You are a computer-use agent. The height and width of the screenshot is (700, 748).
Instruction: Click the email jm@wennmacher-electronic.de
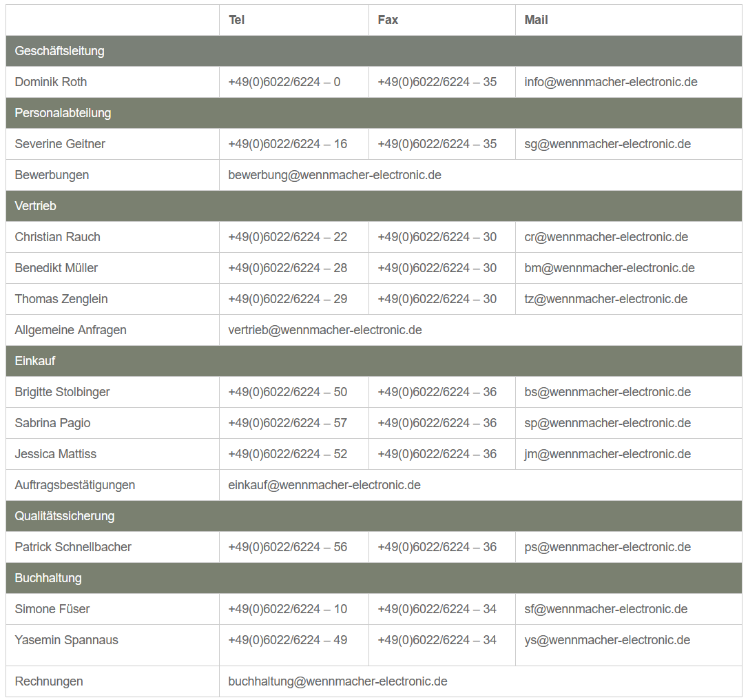click(x=607, y=454)
